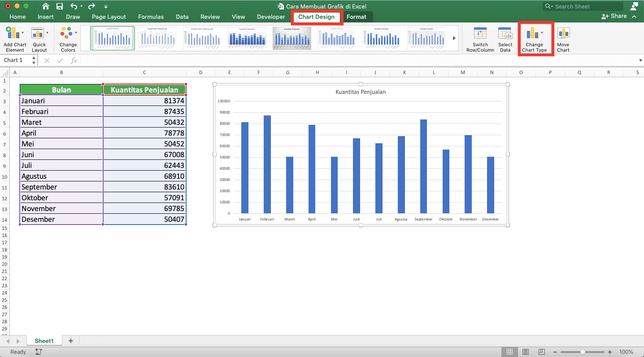This screenshot has height=357, width=644.
Task: Click the Share button
Action: click(614, 16)
